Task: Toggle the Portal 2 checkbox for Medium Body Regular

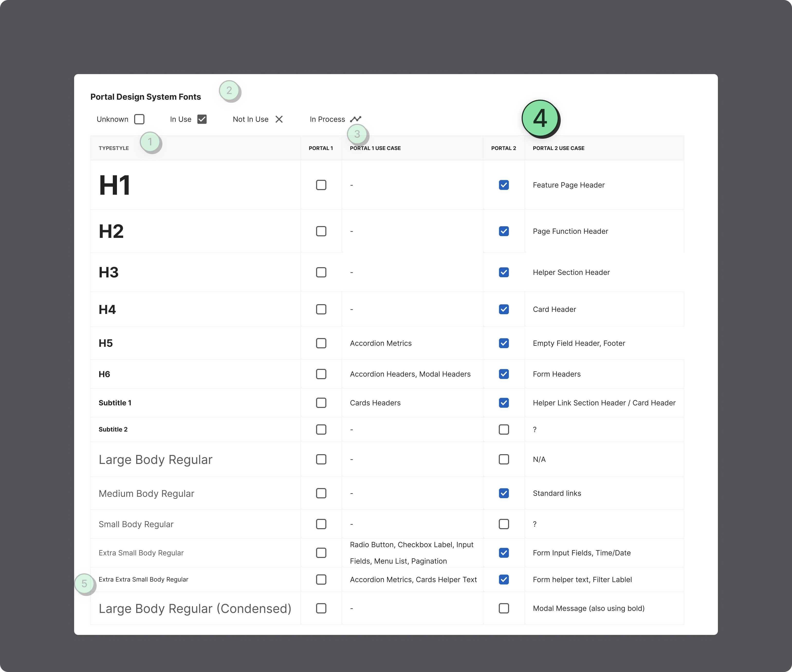Action: (503, 493)
